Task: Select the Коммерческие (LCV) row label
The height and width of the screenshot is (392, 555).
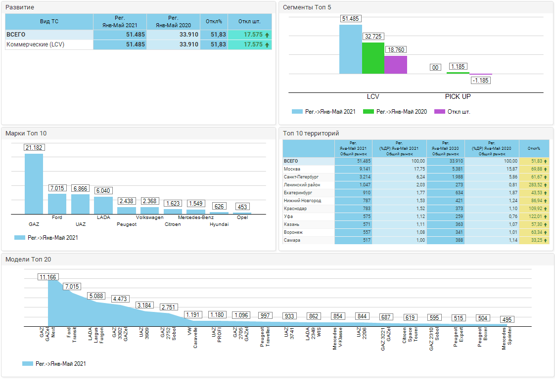Action: click(x=35, y=44)
